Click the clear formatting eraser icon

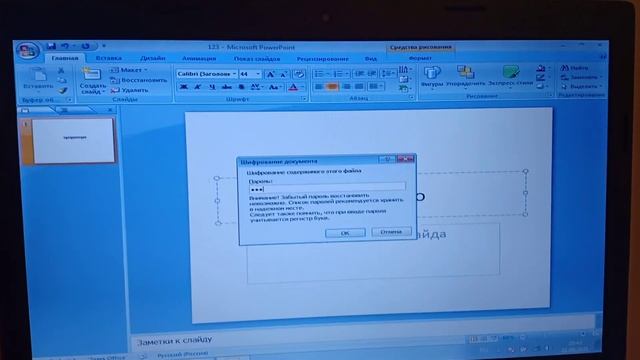pos(299,74)
